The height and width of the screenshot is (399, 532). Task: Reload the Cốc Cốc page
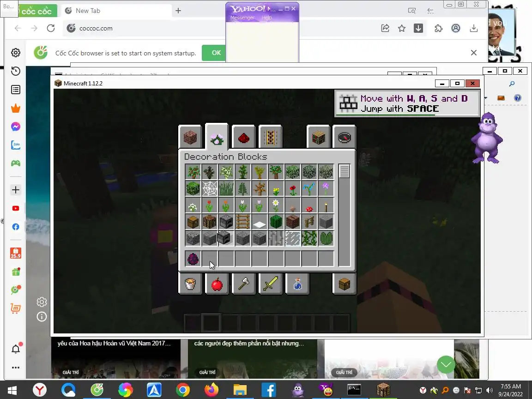51,28
